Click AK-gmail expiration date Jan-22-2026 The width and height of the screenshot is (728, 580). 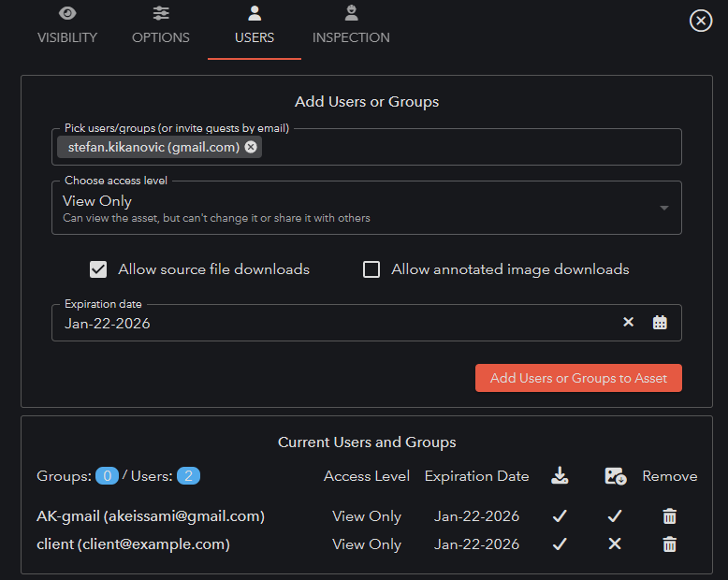[476, 516]
